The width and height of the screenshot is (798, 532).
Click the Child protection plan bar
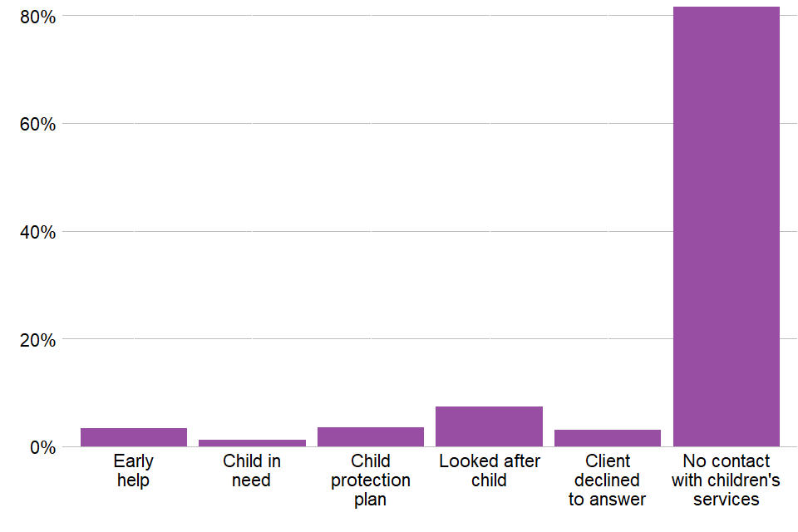tap(371, 437)
